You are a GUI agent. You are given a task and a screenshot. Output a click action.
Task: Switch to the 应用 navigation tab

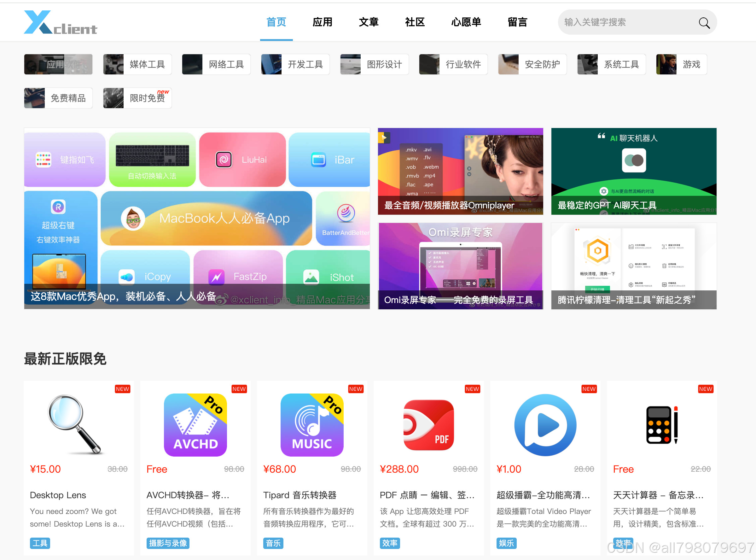322,22
